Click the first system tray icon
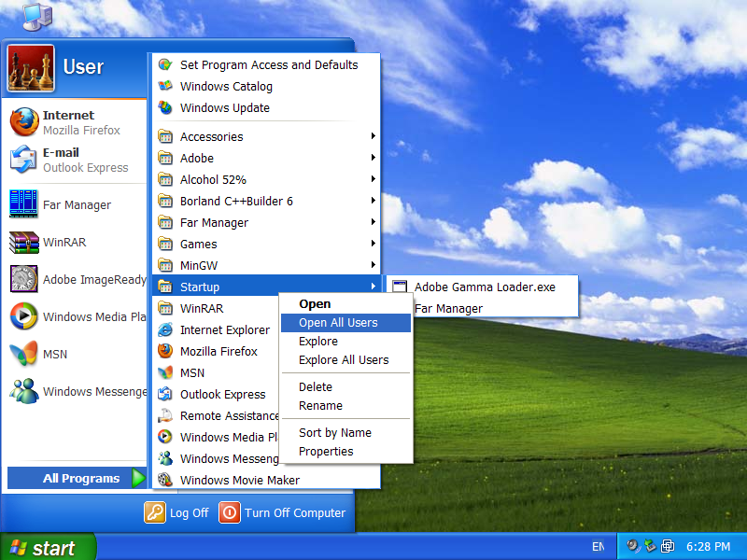This screenshot has height=560, width=747. pos(633,546)
